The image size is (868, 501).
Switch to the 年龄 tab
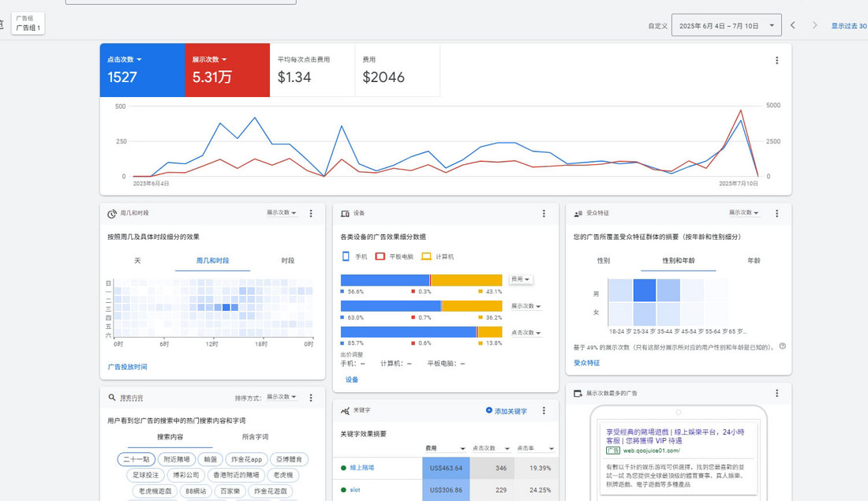point(754,260)
